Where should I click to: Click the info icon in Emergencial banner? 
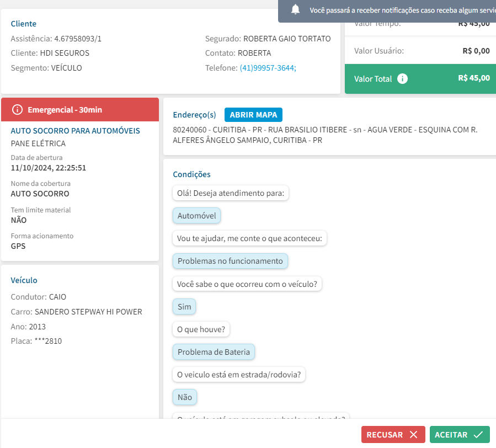[17, 110]
